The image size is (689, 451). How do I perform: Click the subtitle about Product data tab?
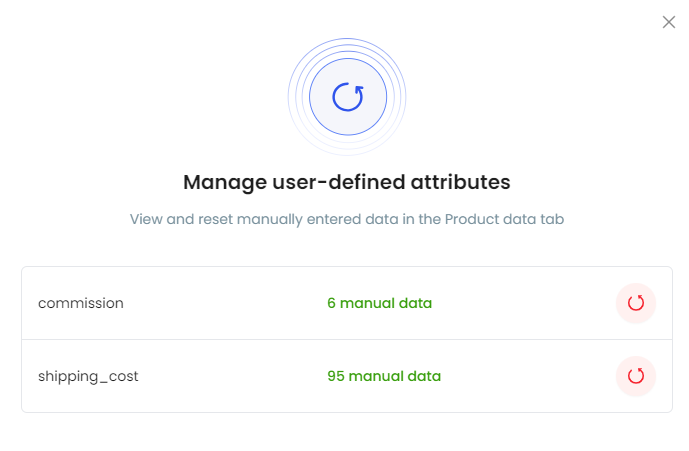tap(347, 219)
